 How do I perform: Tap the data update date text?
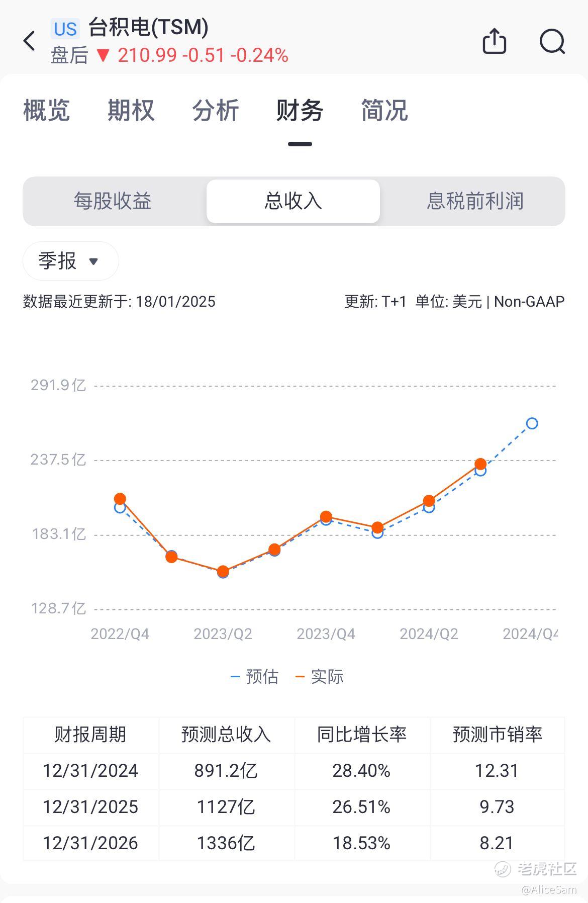pos(119,302)
